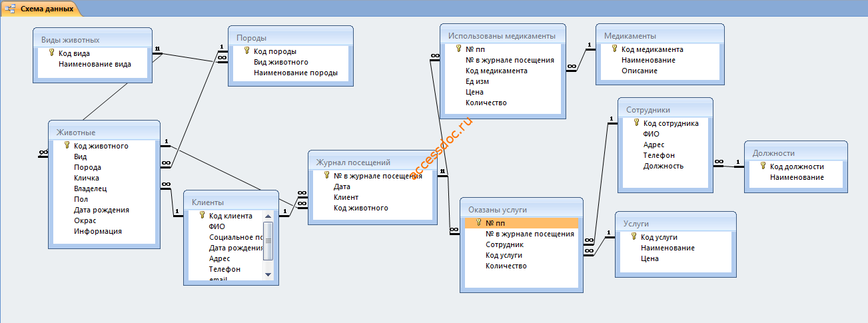Screen dimensions: 868x323
Task: Click the key icon beside Код услуги in Услуги table
Action: (x=634, y=236)
